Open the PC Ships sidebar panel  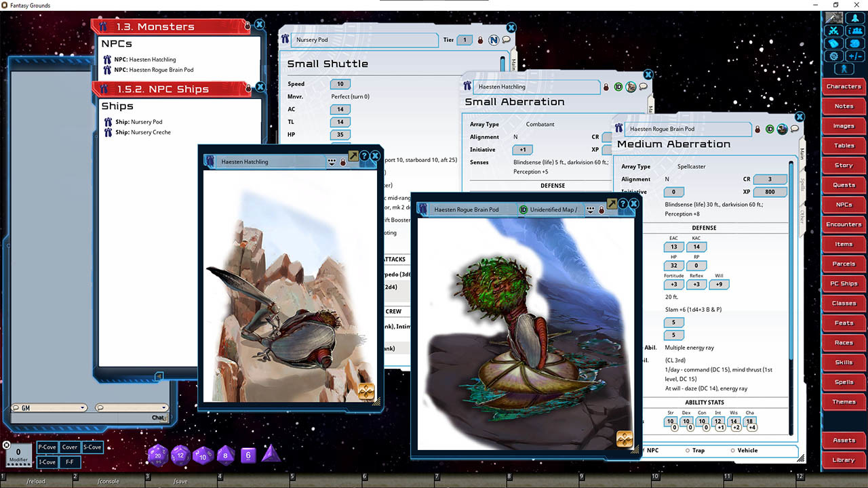click(843, 283)
